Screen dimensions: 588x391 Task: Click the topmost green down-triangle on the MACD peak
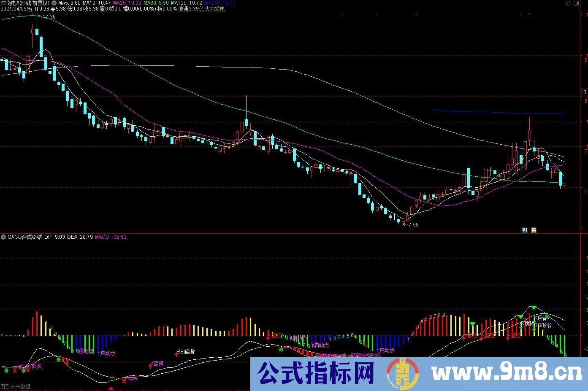pyautogui.click(x=534, y=307)
